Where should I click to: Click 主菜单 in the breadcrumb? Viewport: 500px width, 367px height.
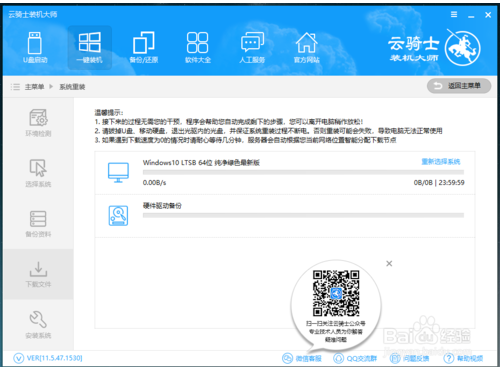34,87
